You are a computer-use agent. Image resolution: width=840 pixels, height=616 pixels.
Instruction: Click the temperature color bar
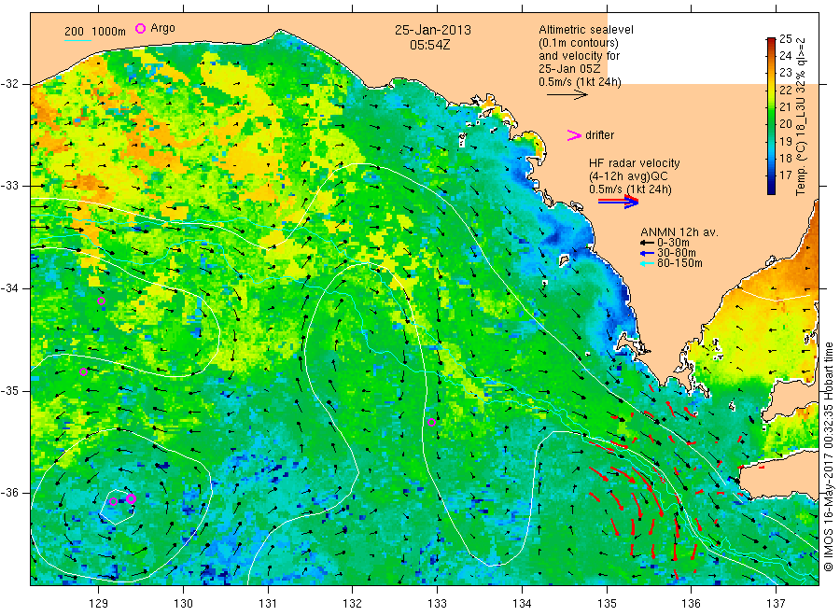771,116
